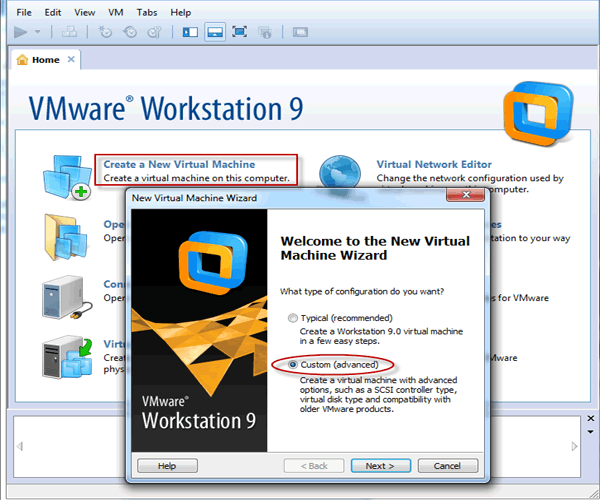
Task: Open the Snapshot Manager toolbar icon
Action: pos(155,32)
